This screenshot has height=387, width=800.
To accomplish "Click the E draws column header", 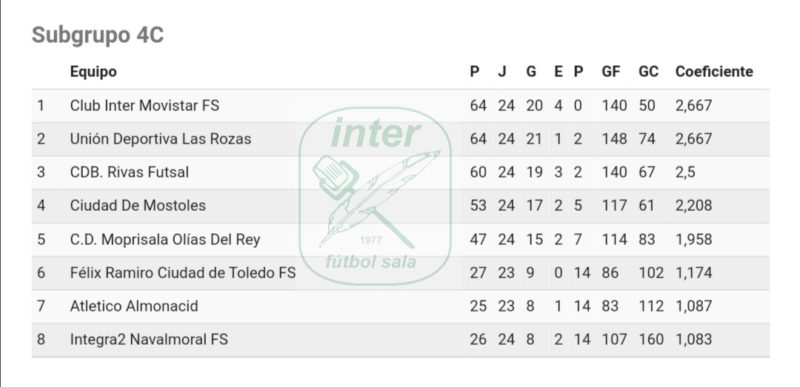I will point(558,71).
